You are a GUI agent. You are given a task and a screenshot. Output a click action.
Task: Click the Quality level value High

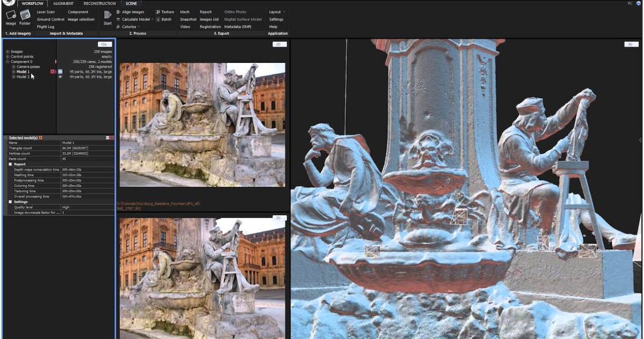click(x=66, y=207)
